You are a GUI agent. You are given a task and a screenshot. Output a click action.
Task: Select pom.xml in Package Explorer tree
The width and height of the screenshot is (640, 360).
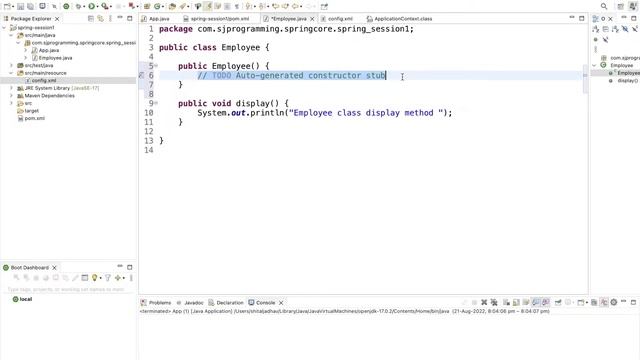point(35,118)
